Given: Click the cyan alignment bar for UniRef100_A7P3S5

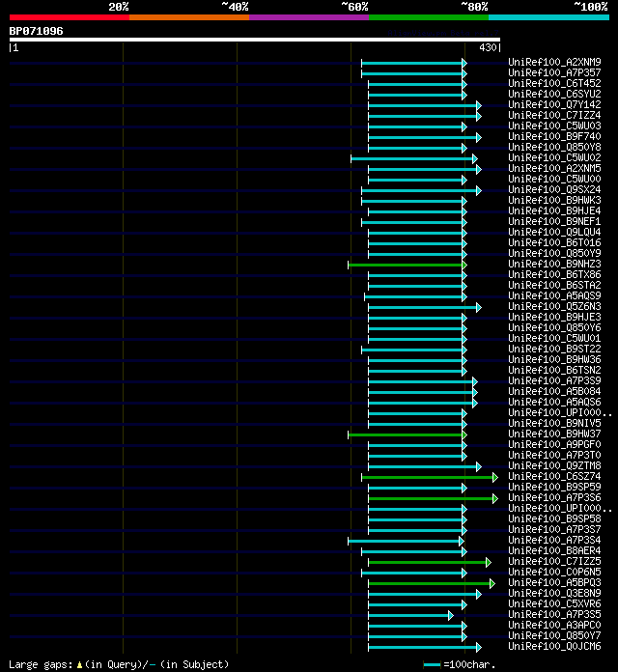Looking at the screenshot, I should pyautogui.click(x=410, y=615).
